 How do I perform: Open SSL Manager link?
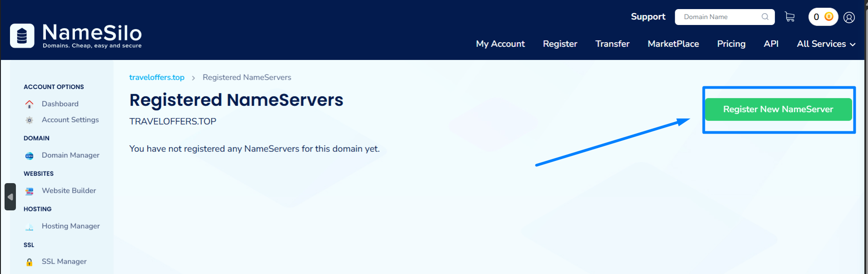coord(64,262)
